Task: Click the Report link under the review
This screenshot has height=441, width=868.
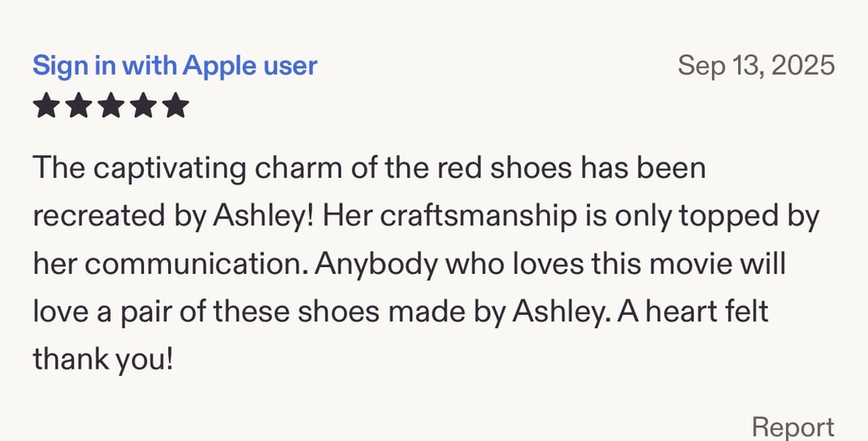Action: point(792,426)
